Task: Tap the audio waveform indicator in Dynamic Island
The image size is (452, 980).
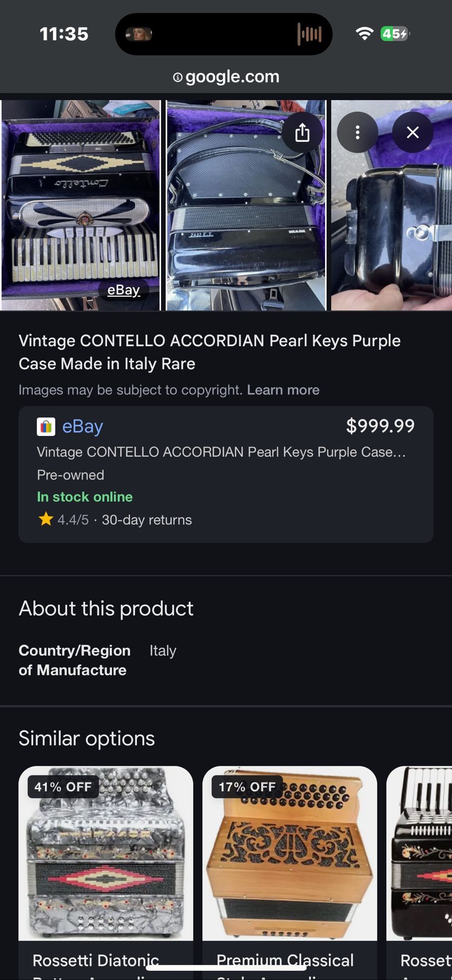Action: point(310,34)
